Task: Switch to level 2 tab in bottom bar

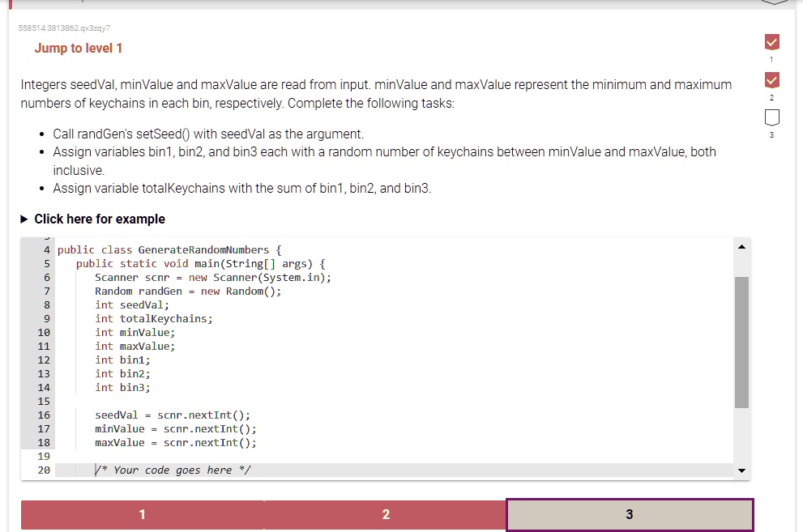Action: point(386,514)
